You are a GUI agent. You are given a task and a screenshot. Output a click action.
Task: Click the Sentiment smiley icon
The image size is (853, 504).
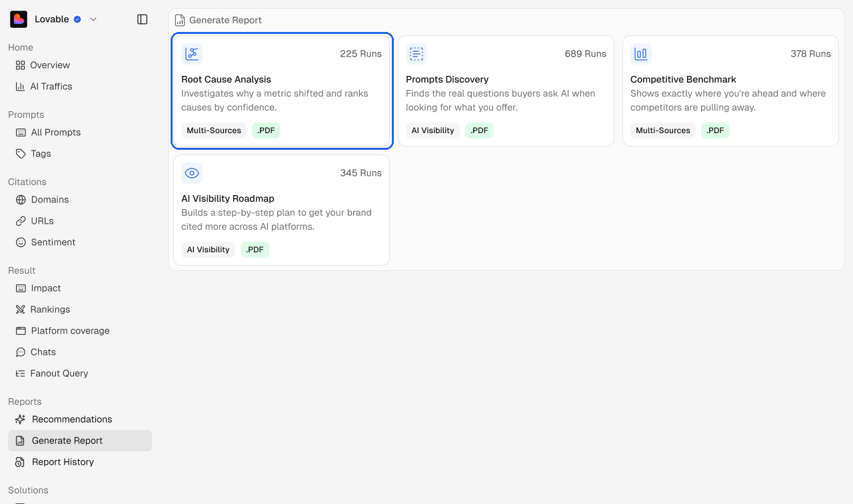coord(21,242)
